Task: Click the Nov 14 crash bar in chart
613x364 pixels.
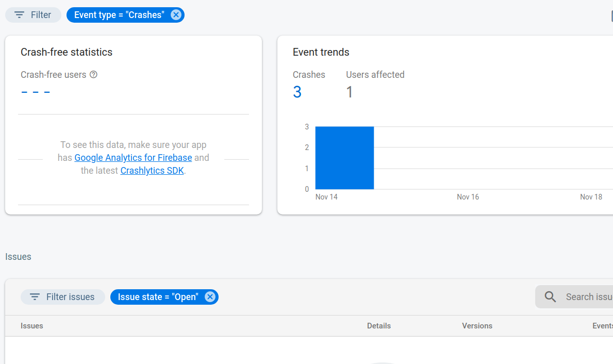Action: tap(344, 158)
